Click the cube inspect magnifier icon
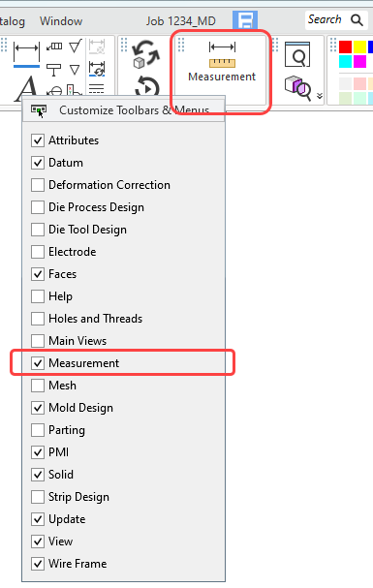This screenshot has width=373, height=588. 297,88
